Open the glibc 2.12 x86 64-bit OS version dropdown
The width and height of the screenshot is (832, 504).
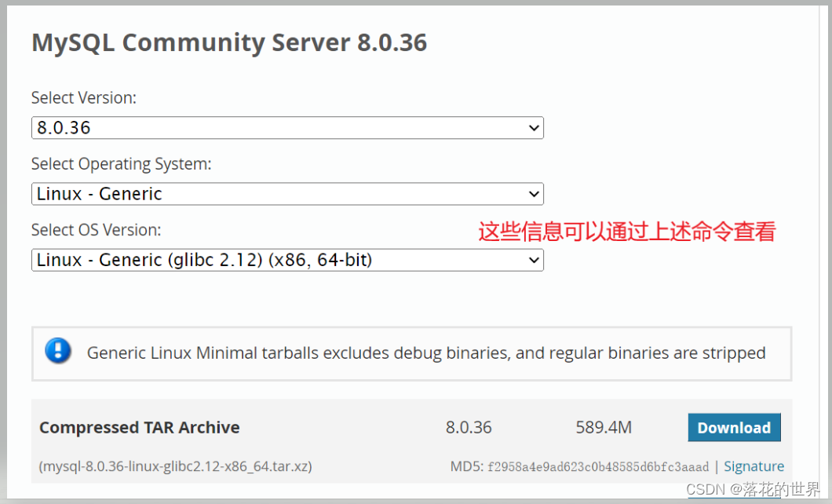pos(287,260)
